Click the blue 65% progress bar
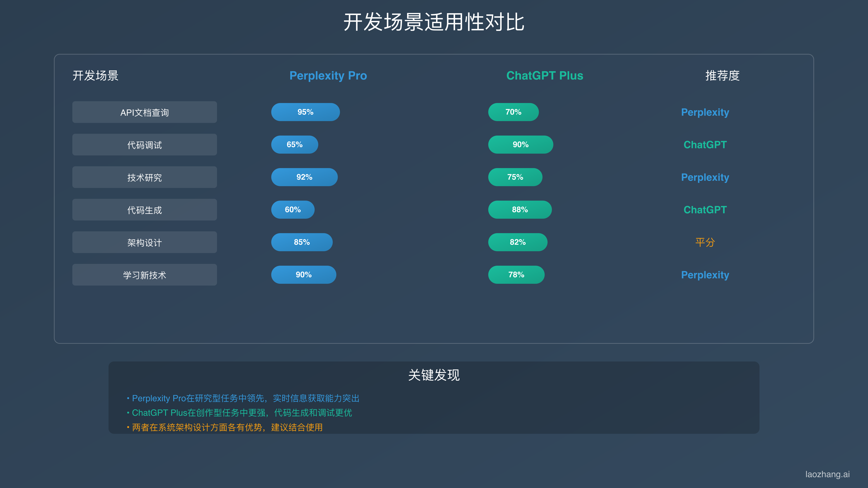 (295, 145)
